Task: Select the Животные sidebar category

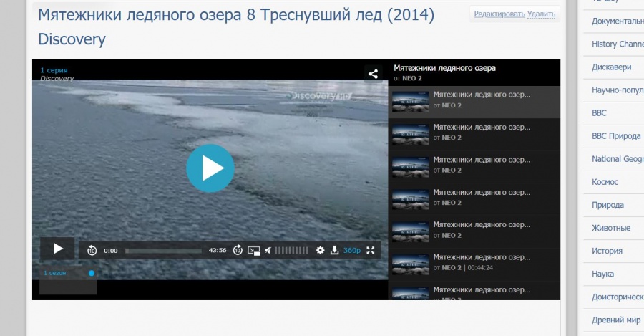Action: pos(611,228)
